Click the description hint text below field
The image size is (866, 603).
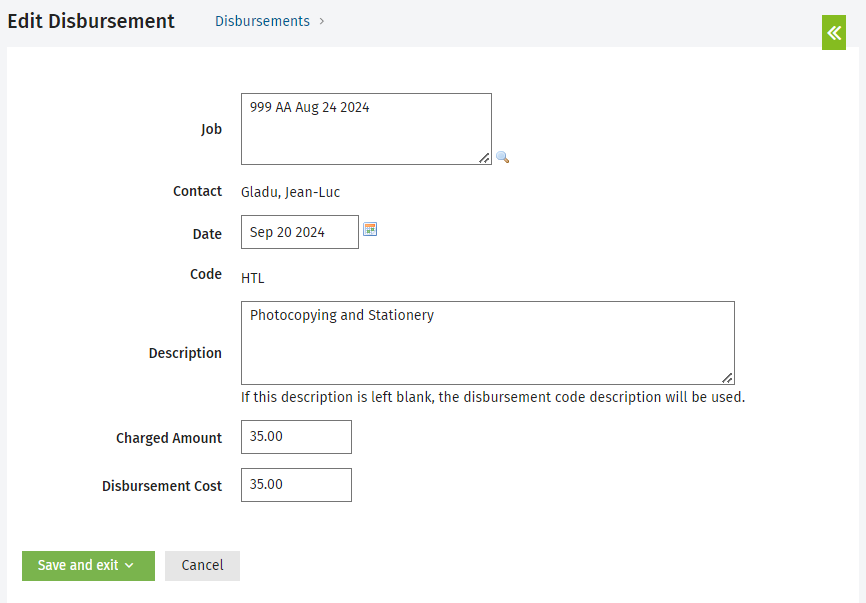tap(493, 397)
